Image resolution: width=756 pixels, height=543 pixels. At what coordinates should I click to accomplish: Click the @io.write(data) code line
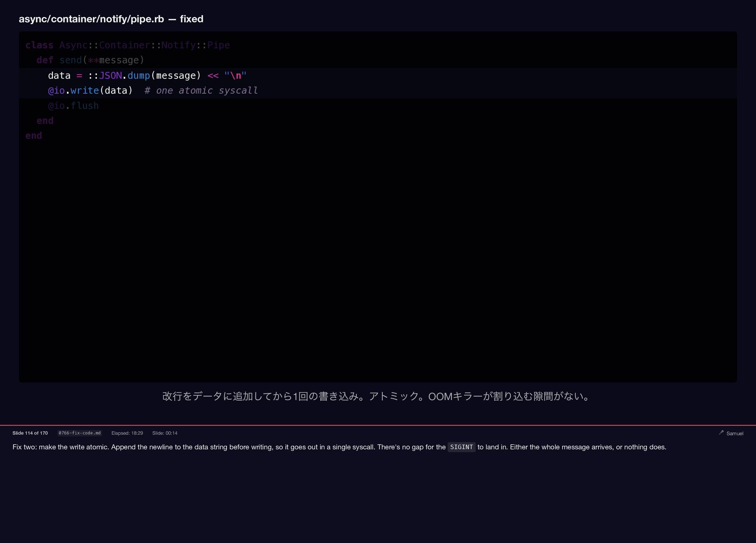click(x=90, y=90)
